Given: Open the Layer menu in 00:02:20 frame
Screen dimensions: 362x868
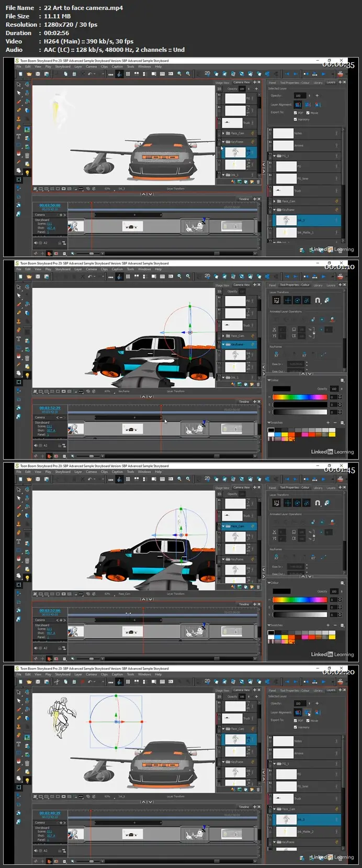Looking at the screenshot, I should tap(78, 674).
